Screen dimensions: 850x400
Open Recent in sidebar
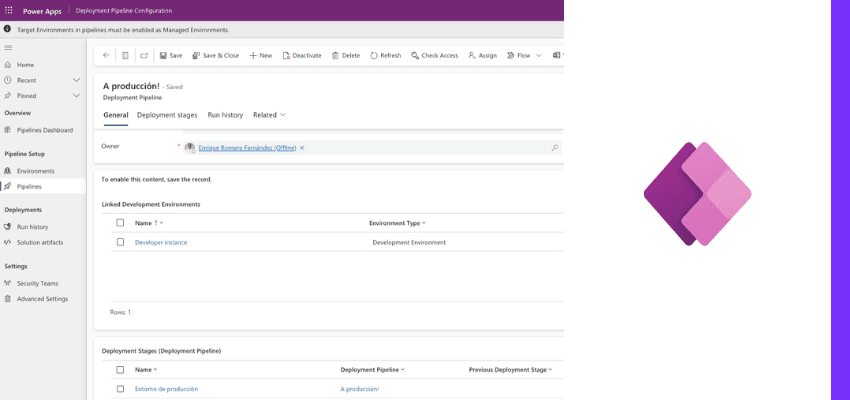click(26, 80)
